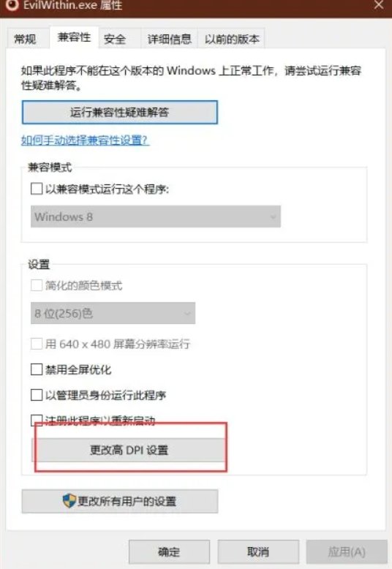Click the 更改高 DPI 设置 button

tap(129, 450)
